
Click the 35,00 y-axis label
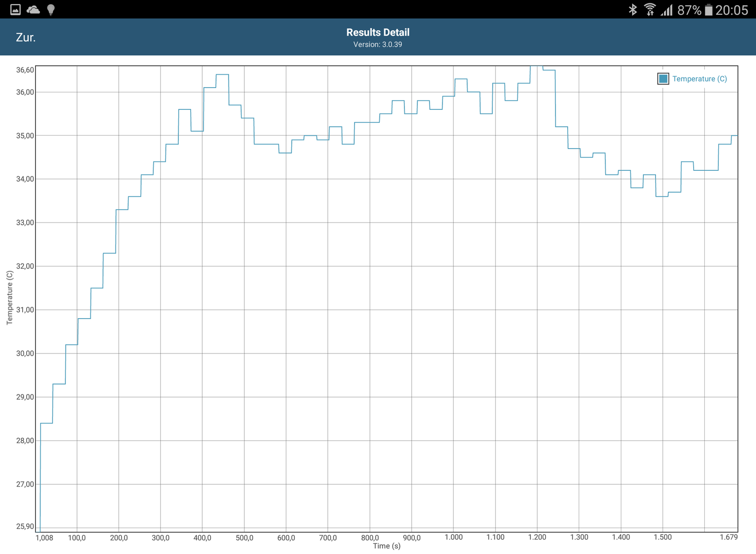click(25, 136)
